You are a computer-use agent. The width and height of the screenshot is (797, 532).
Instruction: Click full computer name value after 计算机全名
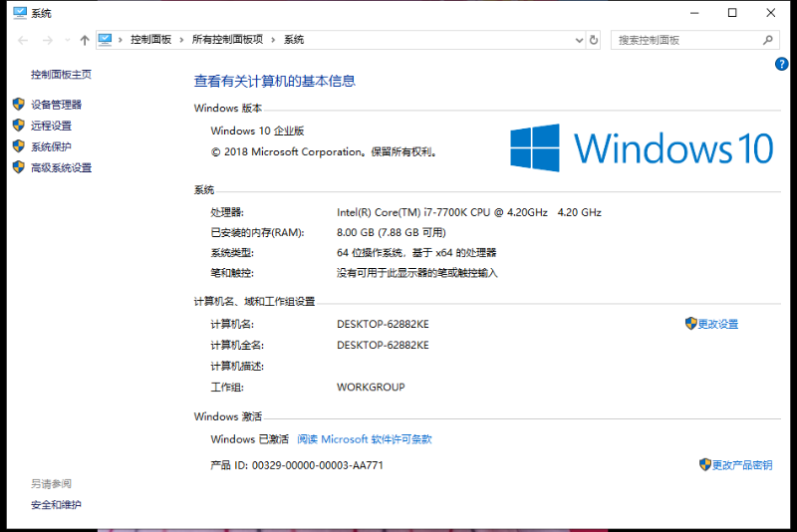coord(383,345)
